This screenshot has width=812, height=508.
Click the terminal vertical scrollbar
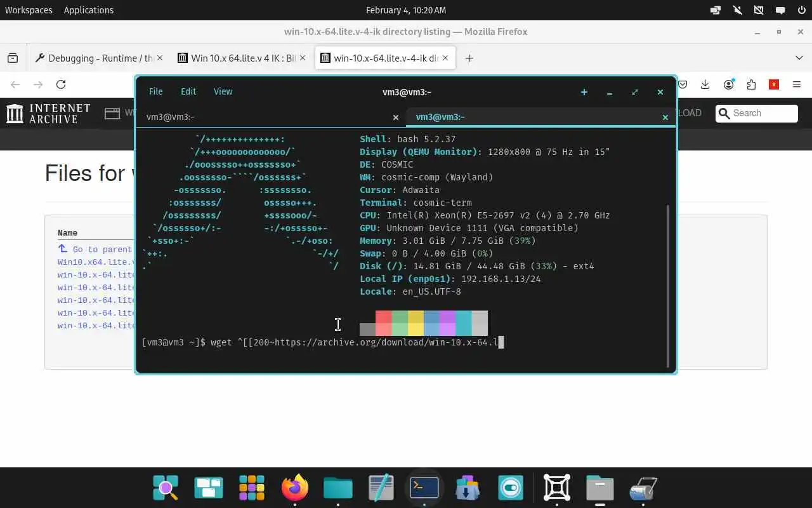(668, 286)
